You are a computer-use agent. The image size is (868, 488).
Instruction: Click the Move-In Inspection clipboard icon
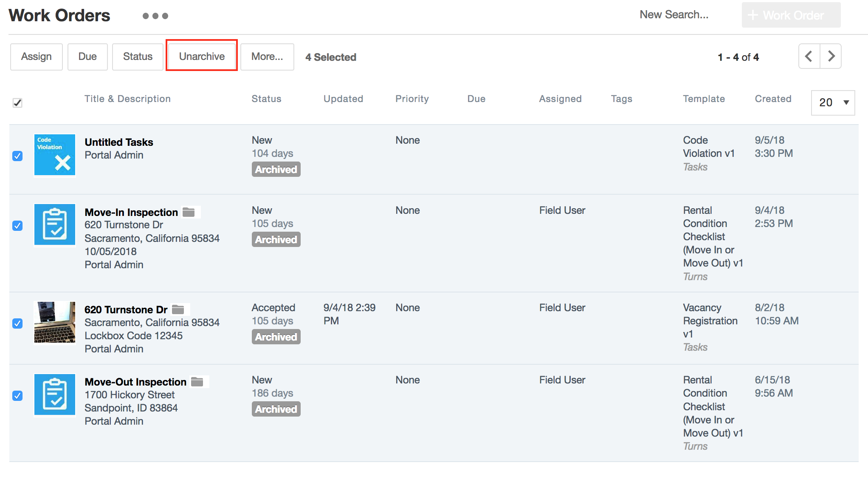coord(55,224)
